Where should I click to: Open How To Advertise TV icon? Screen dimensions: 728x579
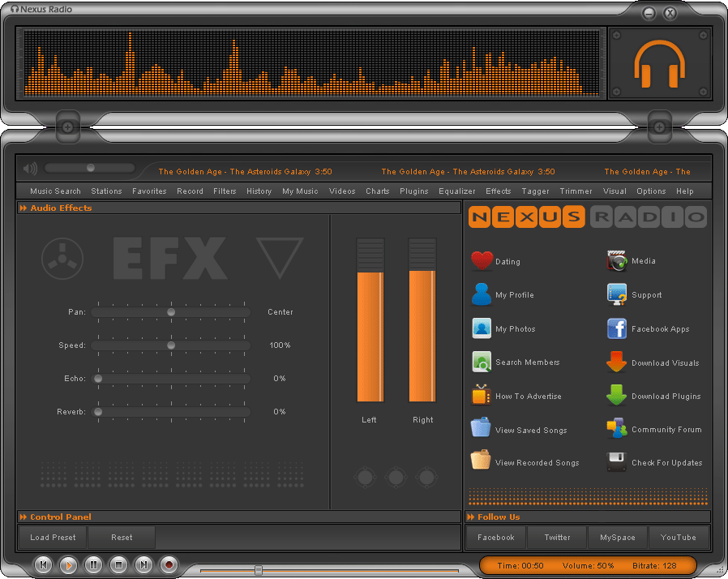point(481,395)
